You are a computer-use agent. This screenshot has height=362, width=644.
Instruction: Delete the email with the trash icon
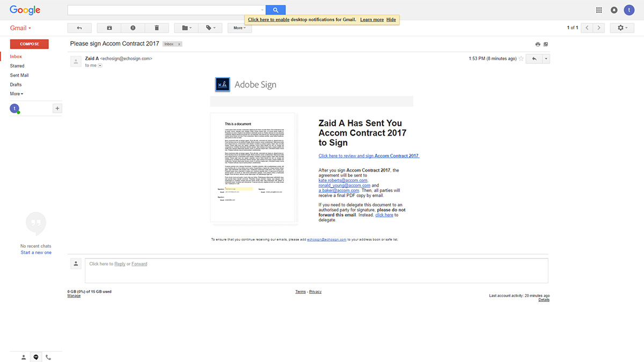[157, 27]
